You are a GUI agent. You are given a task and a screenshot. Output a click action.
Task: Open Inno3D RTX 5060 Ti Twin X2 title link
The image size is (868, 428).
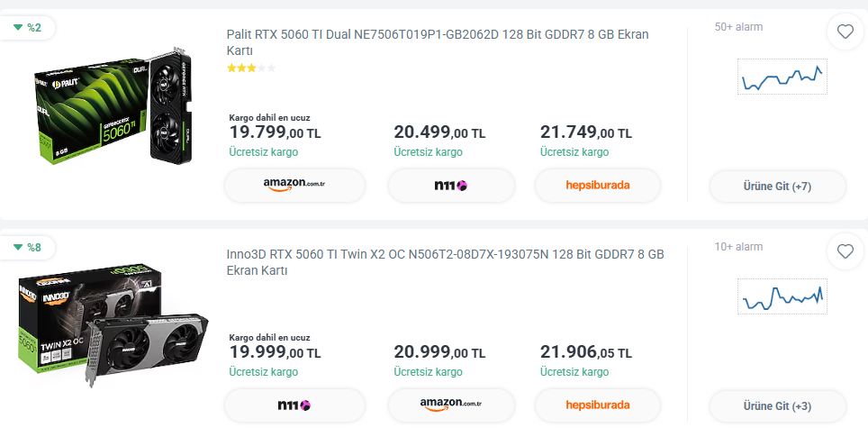(445, 262)
